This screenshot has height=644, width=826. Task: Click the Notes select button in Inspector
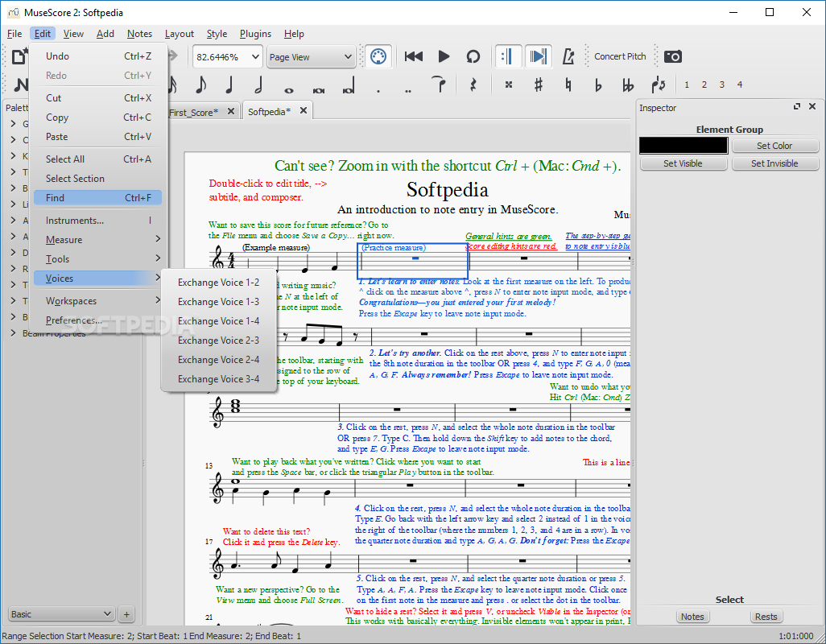coord(692,616)
